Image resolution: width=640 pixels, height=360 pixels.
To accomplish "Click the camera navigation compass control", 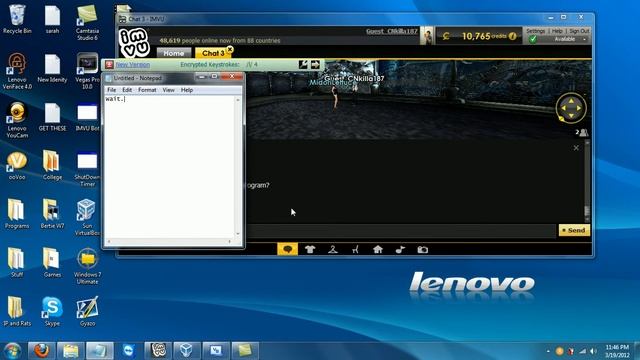I will coord(571,108).
